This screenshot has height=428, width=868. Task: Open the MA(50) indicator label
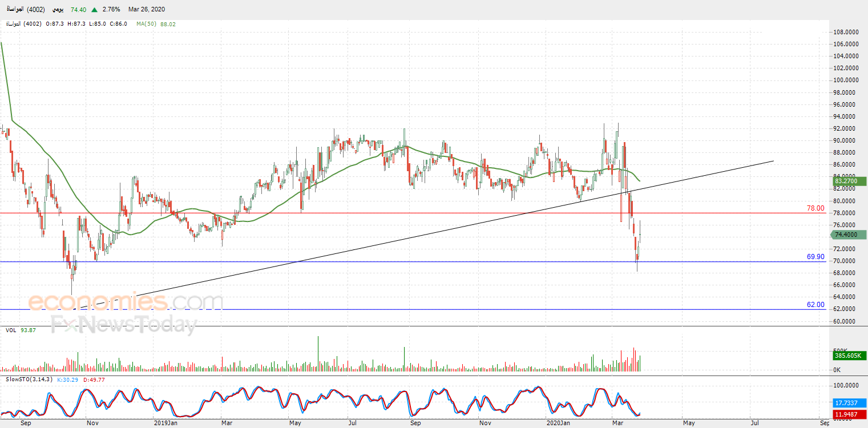[x=147, y=24]
